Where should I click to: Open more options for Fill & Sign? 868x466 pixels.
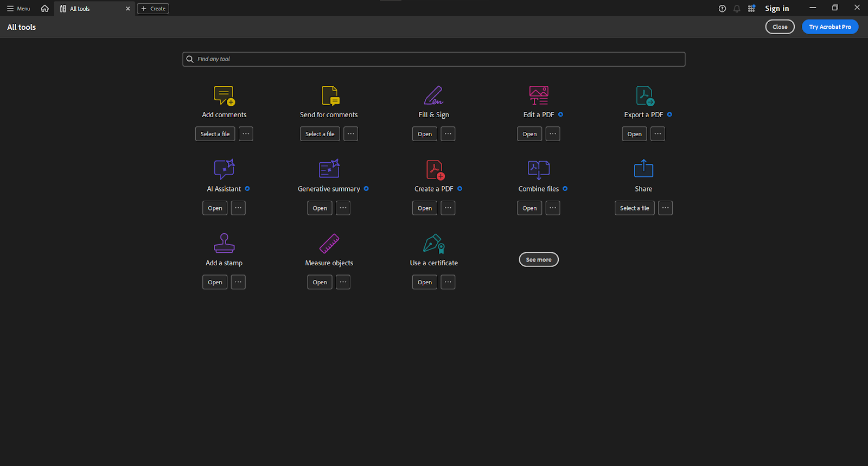[448, 134]
